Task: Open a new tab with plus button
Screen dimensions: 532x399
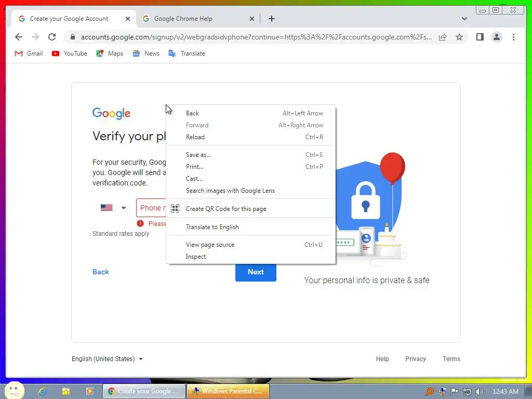Action: point(271,19)
